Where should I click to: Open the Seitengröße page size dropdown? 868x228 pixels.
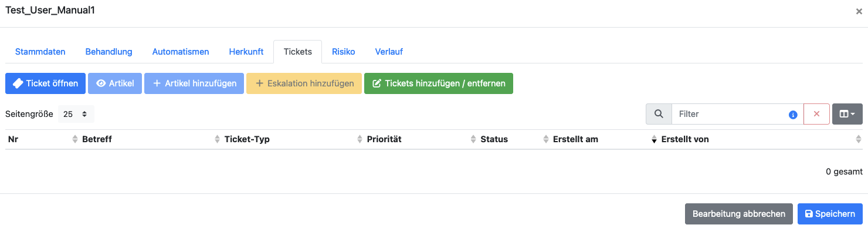[76, 114]
